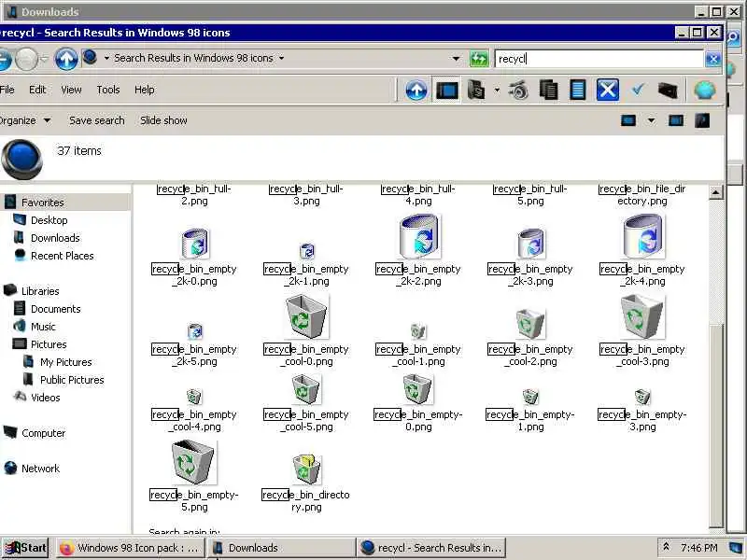Image resolution: width=747 pixels, height=560 pixels.
Task: Expand the recent pages arrow beside the Forward button
Action: pyautogui.click(x=44, y=59)
